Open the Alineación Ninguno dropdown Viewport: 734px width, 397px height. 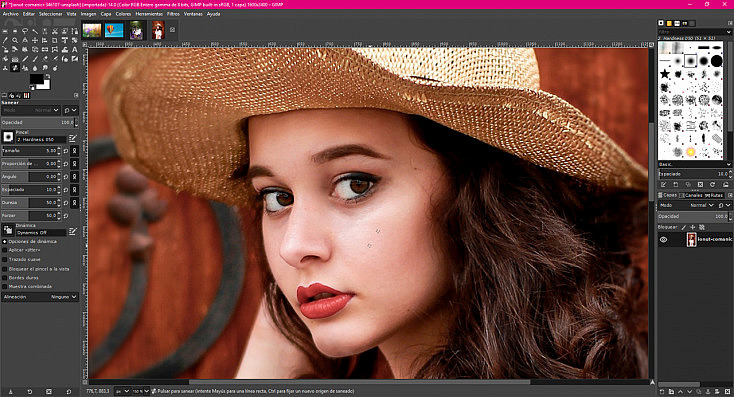(x=40, y=297)
